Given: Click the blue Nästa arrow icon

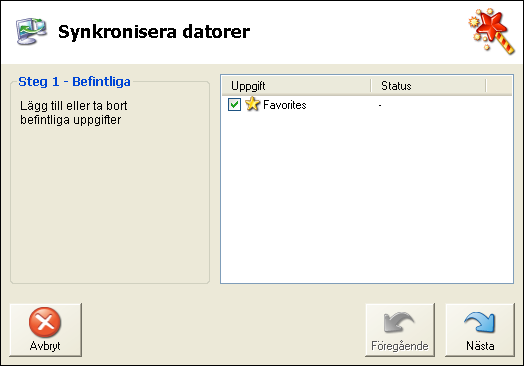Looking at the screenshot, I should click(480, 322).
